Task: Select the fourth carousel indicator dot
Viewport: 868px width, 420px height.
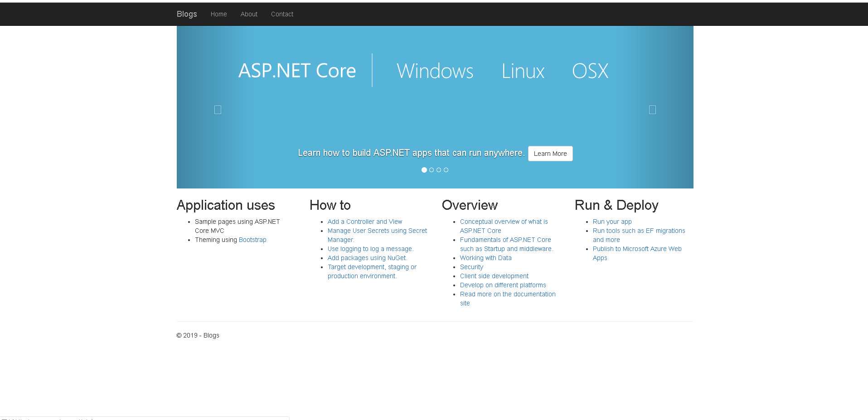Action: [446, 170]
